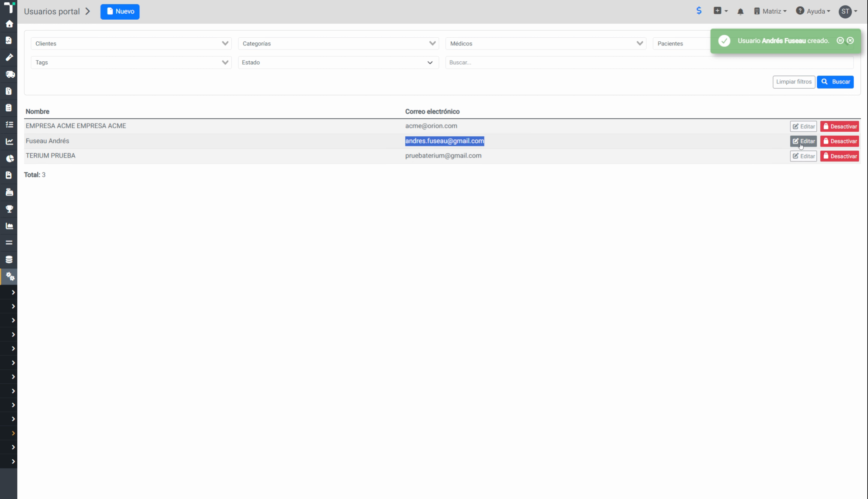Deactivate the Fuseau Andrés user
868x499 pixels.
click(840, 141)
